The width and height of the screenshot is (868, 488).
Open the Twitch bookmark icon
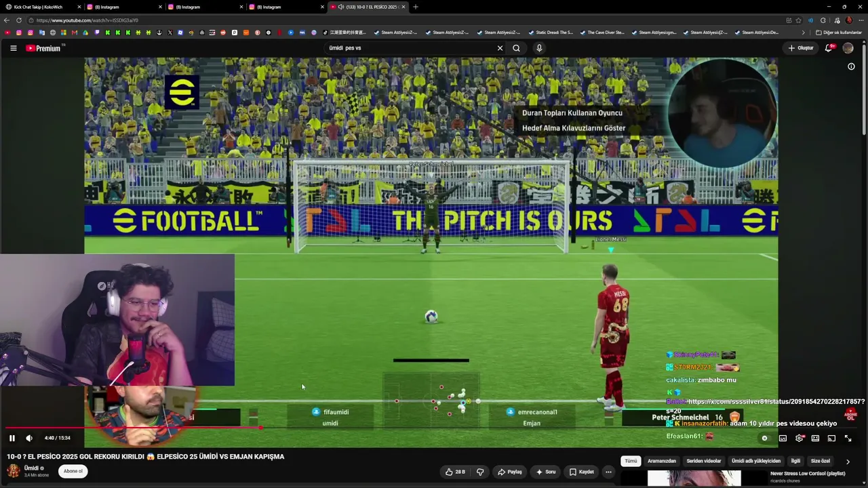point(98,33)
